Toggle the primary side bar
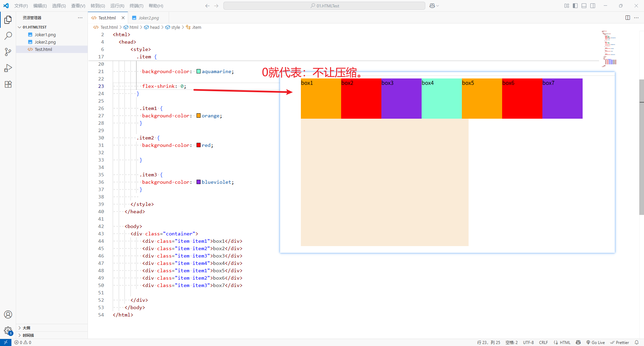This screenshot has height=346, width=644. coord(576,6)
